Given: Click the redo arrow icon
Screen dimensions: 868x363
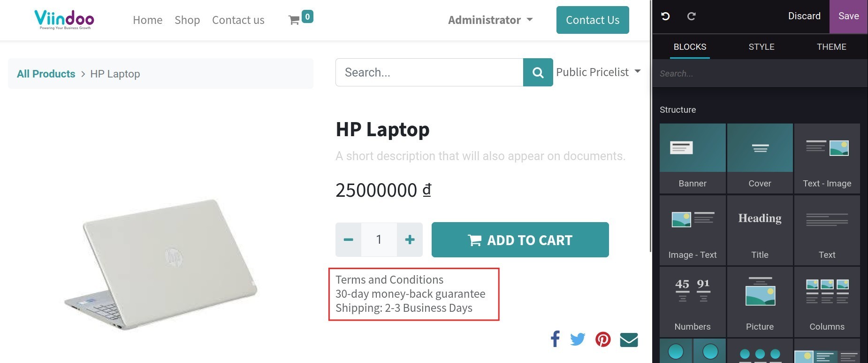Looking at the screenshot, I should tap(691, 16).
